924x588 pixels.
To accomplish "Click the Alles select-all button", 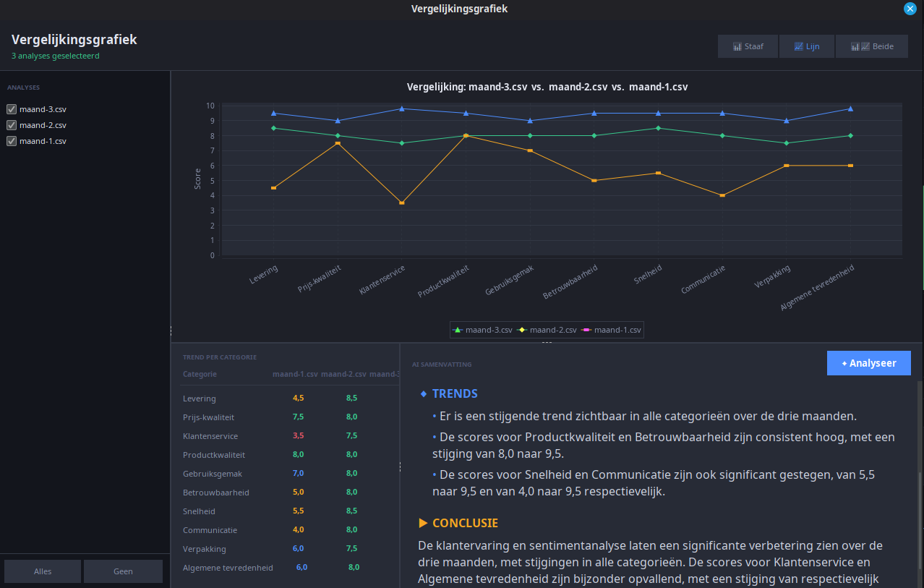I will 43,571.
